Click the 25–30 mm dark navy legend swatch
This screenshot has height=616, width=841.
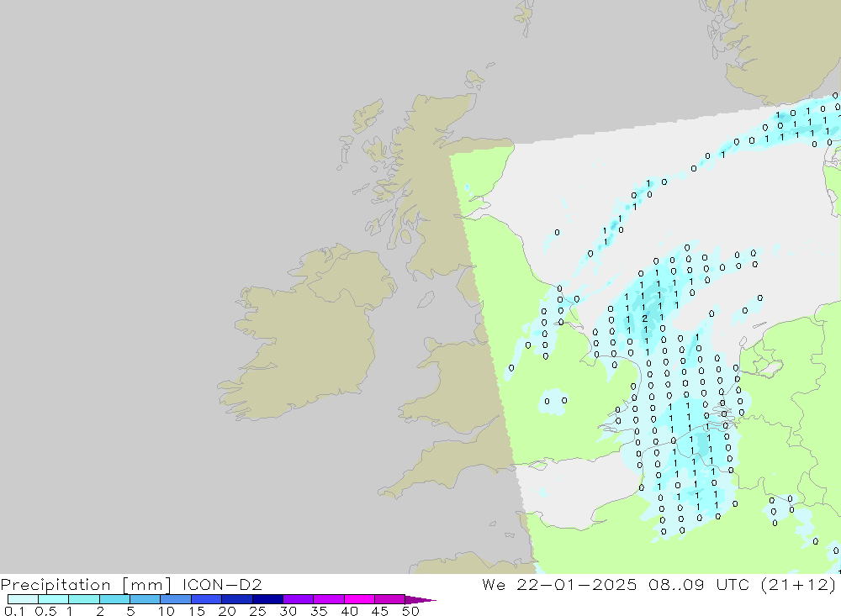click(267, 599)
